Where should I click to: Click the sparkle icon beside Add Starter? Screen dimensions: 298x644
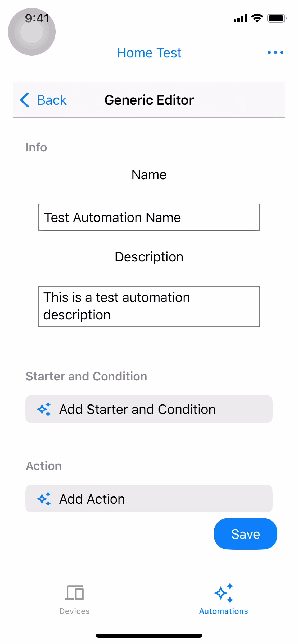tap(44, 409)
